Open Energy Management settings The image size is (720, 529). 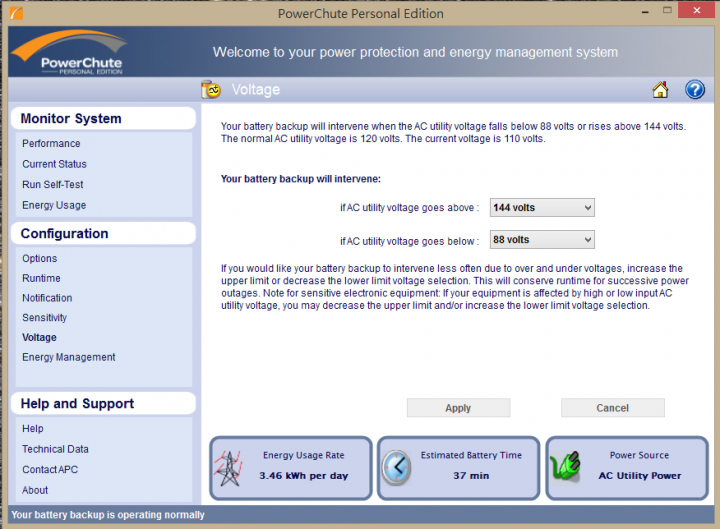coord(69,357)
